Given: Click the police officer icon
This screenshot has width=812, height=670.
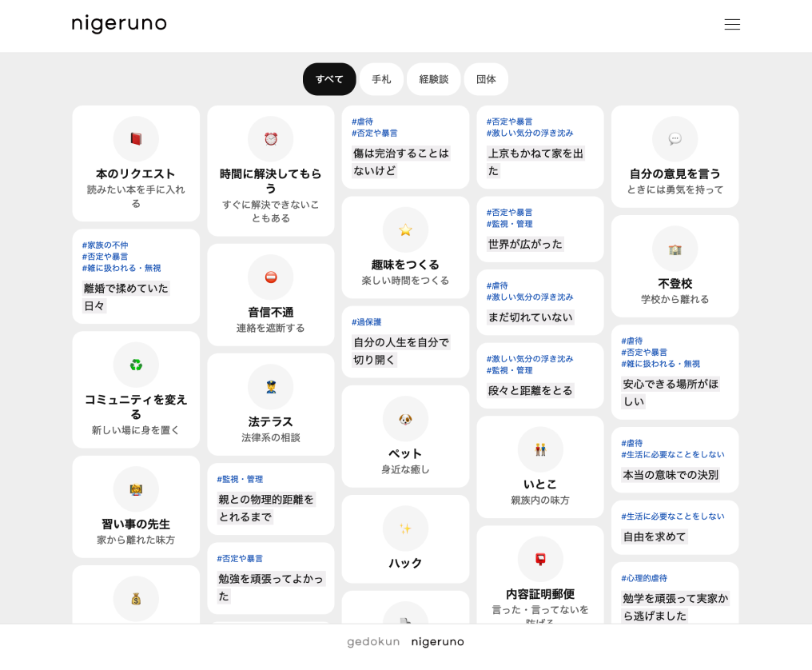Looking at the screenshot, I should tap(271, 387).
